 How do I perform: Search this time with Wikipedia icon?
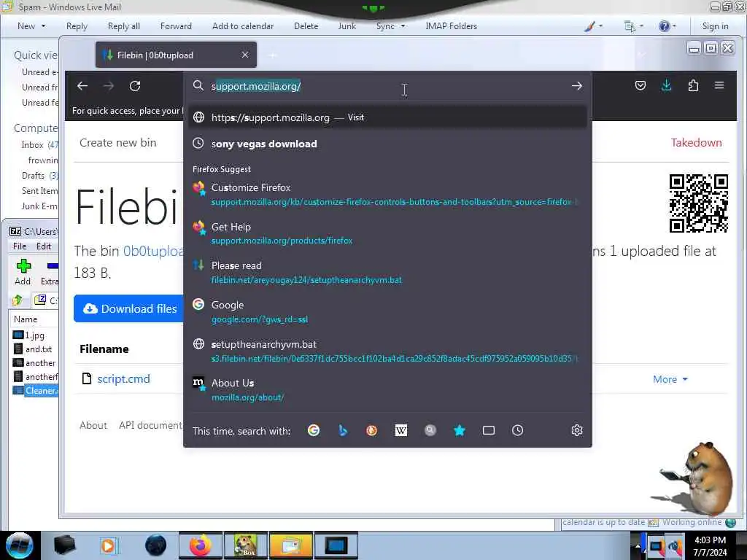pos(400,430)
